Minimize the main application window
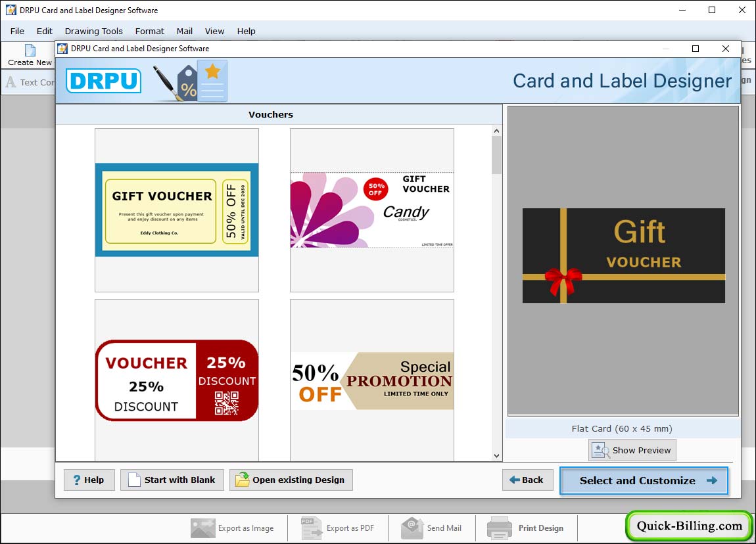This screenshot has height=544, width=756. pos(682,10)
